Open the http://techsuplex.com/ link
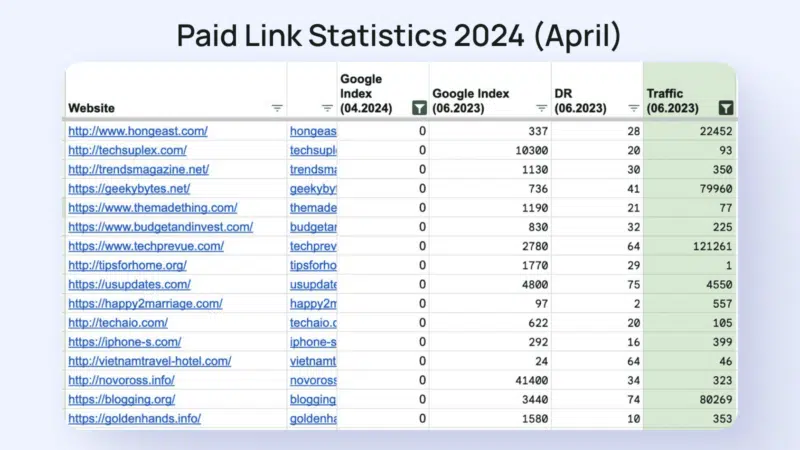This screenshot has width=800, height=450. [x=128, y=151]
